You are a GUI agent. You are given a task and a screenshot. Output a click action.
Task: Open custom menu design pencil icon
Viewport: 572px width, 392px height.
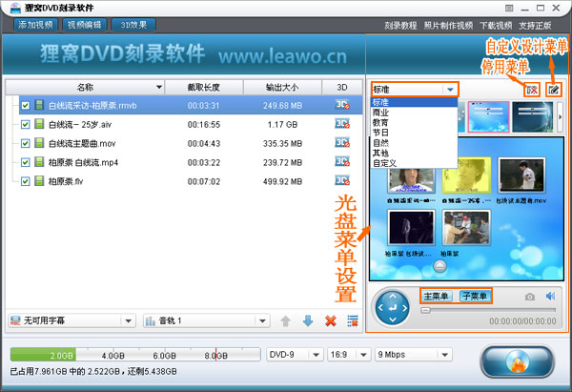pyautogui.click(x=553, y=90)
